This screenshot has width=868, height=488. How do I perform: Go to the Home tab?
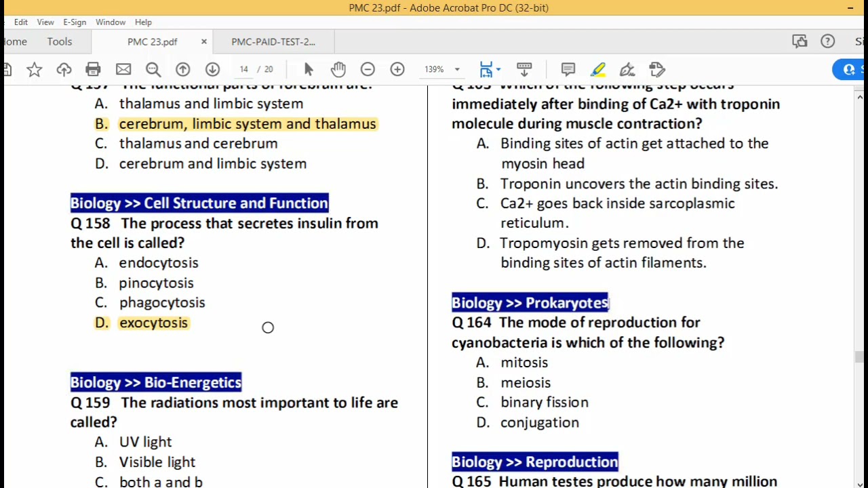pyautogui.click(x=15, y=41)
